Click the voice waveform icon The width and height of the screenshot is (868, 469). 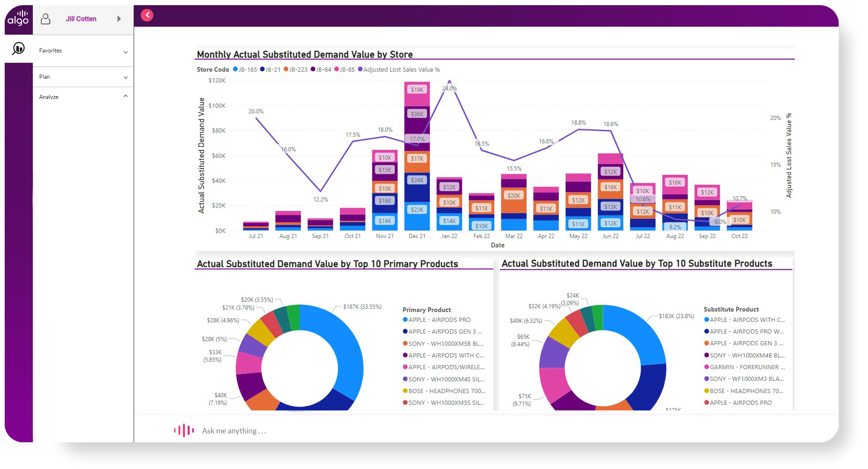pos(184,430)
